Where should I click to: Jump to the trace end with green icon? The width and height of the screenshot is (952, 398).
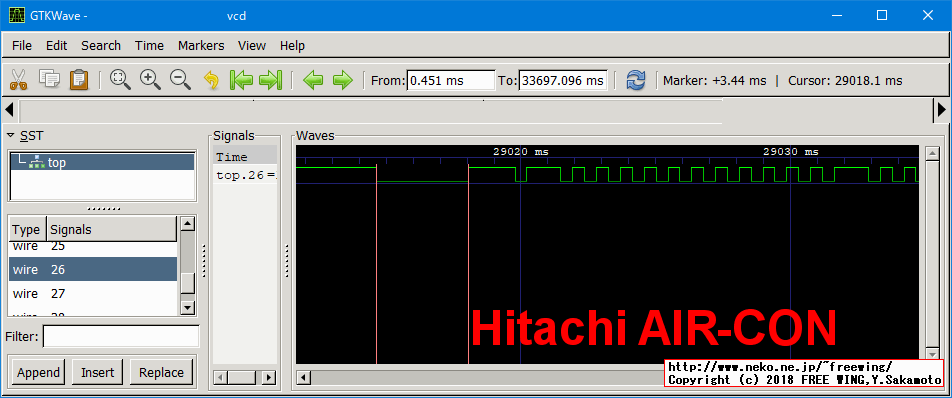(270, 79)
